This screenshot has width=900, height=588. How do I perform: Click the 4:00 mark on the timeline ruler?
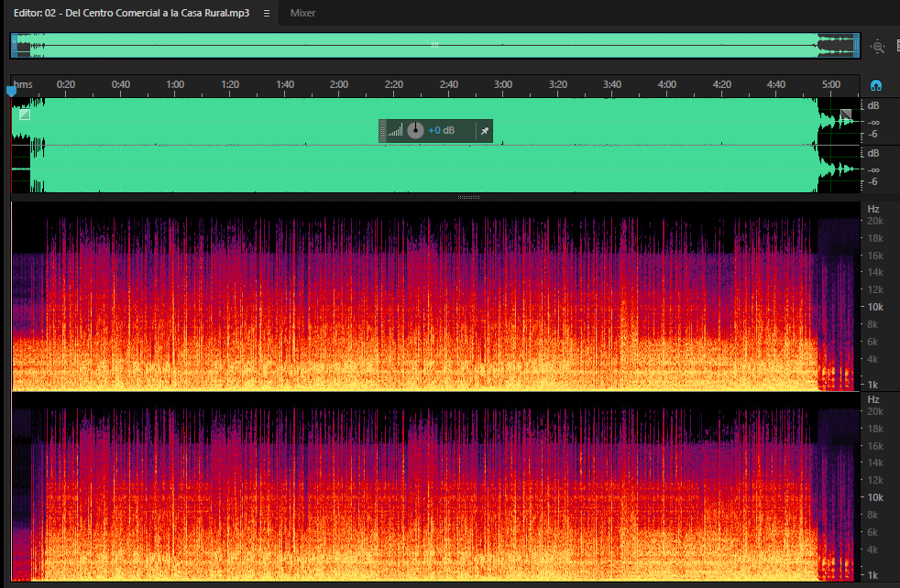click(667, 84)
